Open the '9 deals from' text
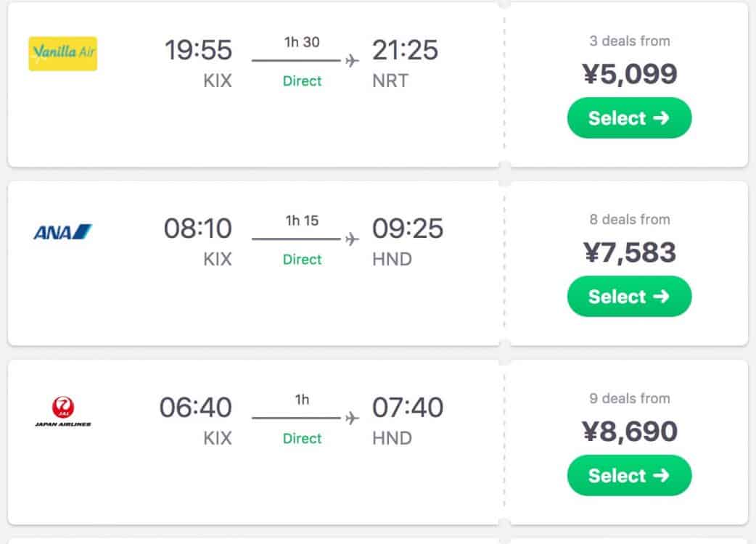Image resolution: width=756 pixels, height=544 pixels. (x=629, y=398)
